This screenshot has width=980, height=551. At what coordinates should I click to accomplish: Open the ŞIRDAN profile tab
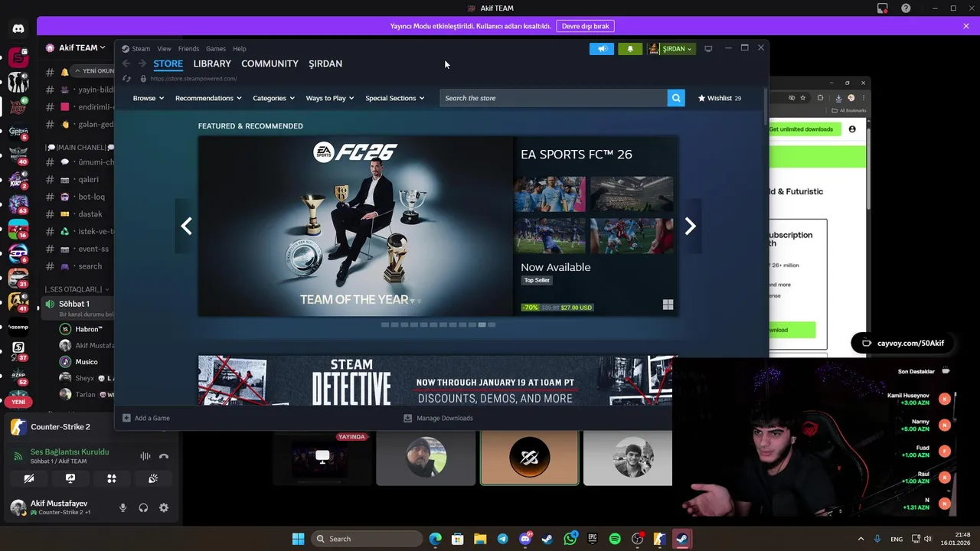(x=325, y=64)
